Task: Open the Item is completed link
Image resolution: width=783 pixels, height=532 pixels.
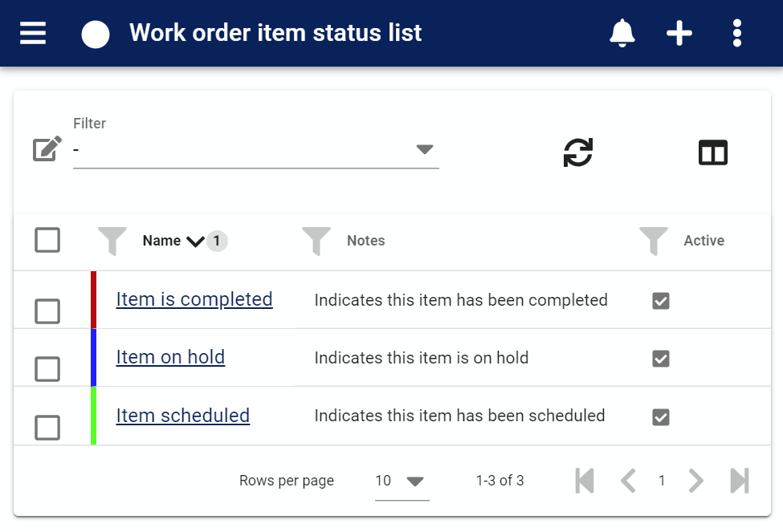Action: 194,299
